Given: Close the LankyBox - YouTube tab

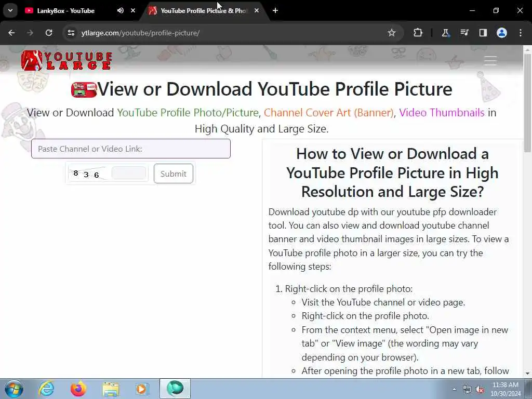Looking at the screenshot, I should (x=133, y=10).
